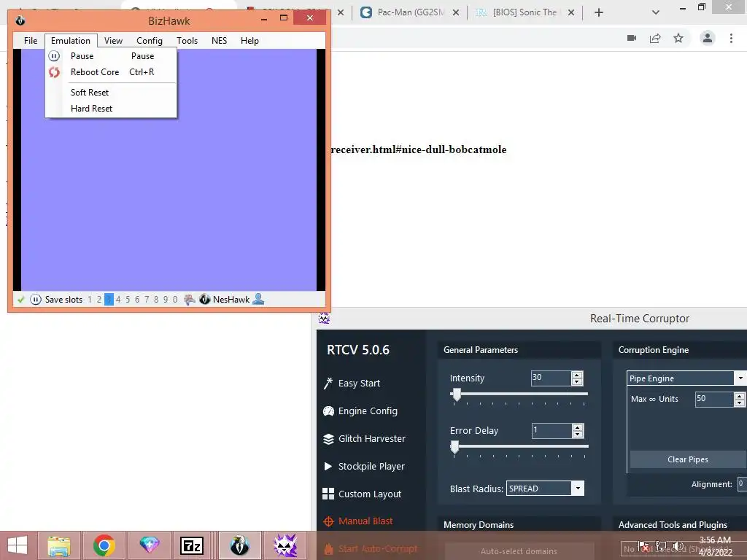This screenshot has width=747, height=560.
Task: Click the dragon icon in BizHawk status bar
Action: pyautogui.click(x=189, y=300)
